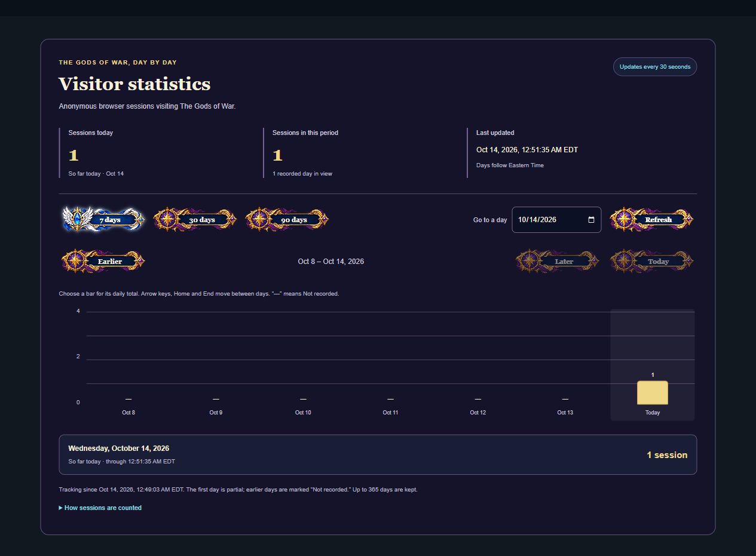Expand How sessions are counted
Viewport: 756px width, 556px height.
[100, 508]
